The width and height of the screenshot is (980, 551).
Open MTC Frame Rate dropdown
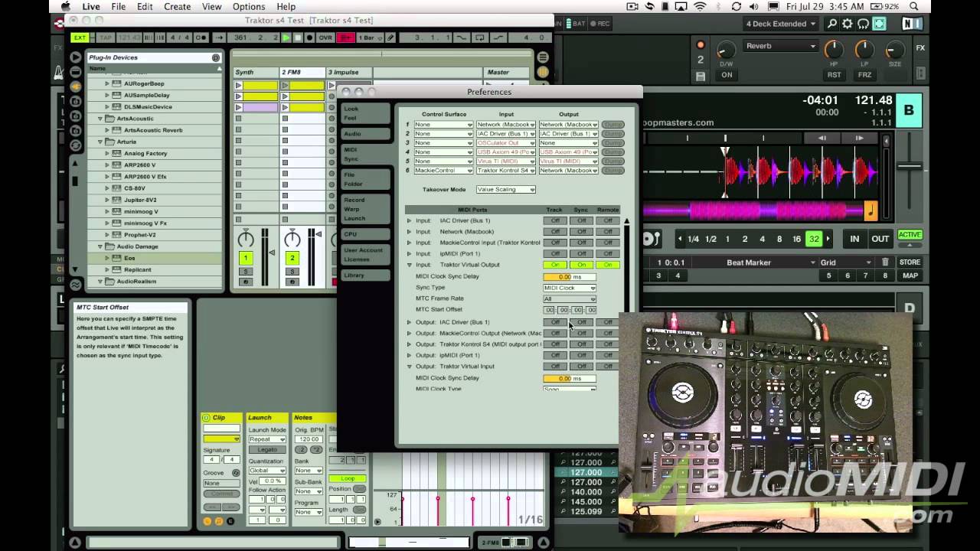570,298
